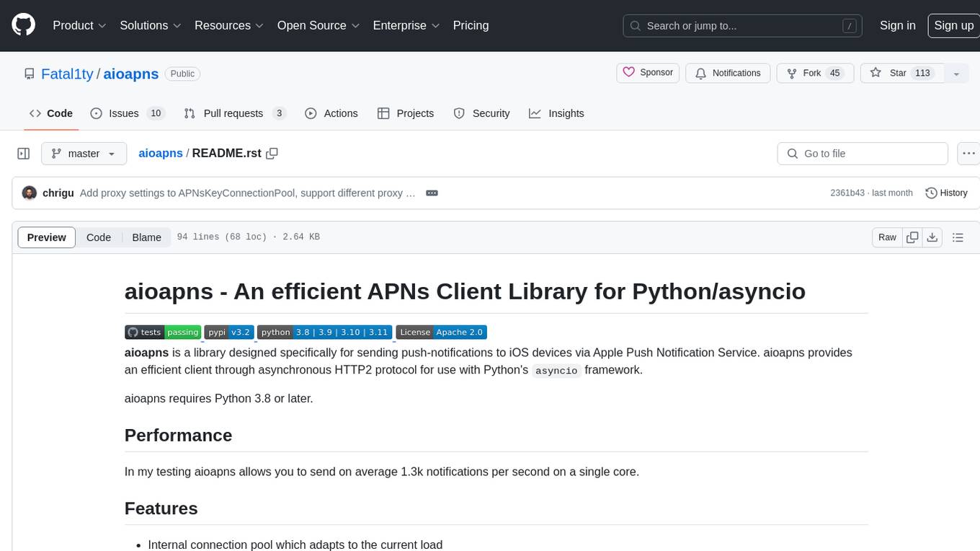Open chrigu author avatar

point(30,193)
